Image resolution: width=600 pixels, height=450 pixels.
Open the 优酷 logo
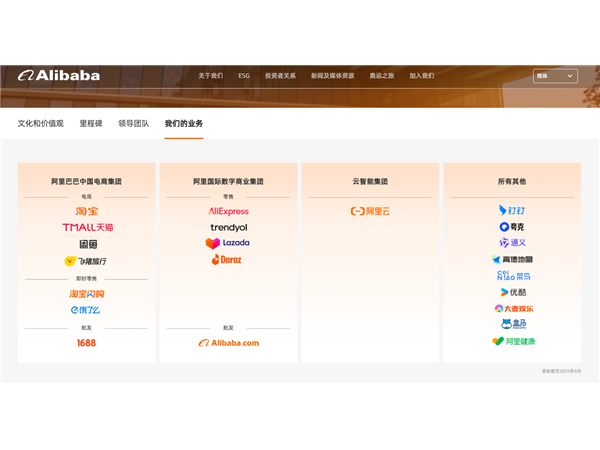click(513, 292)
